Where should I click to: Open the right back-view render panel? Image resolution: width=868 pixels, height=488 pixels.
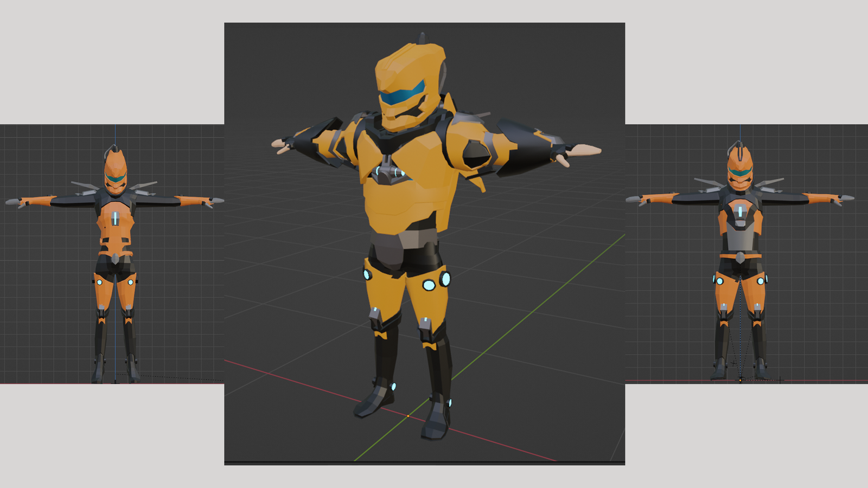pos(746,254)
